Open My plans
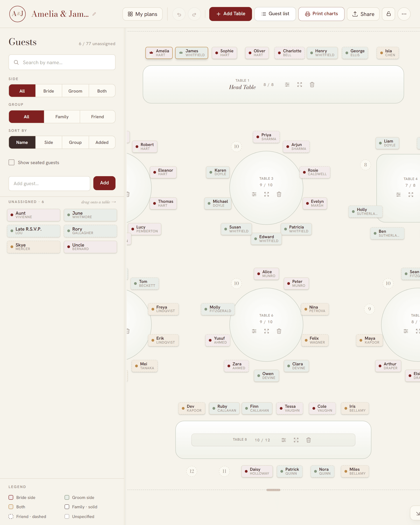The image size is (420, 525). click(143, 14)
